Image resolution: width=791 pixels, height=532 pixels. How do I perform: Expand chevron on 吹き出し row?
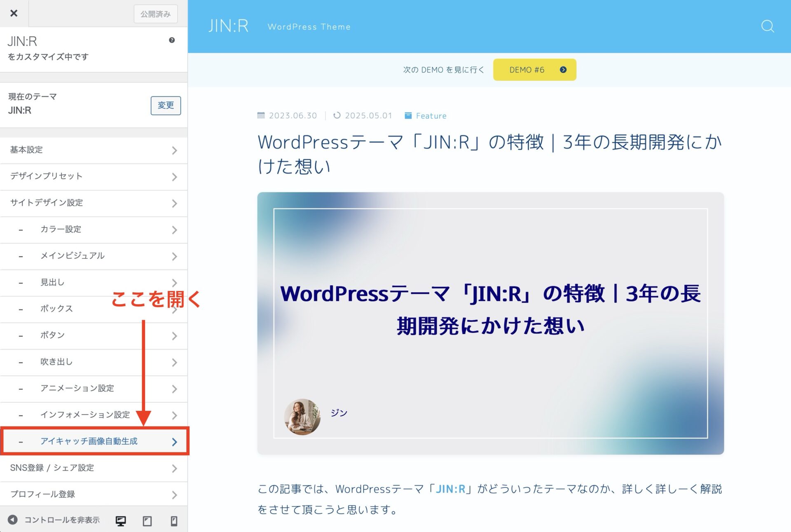[175, 362]
